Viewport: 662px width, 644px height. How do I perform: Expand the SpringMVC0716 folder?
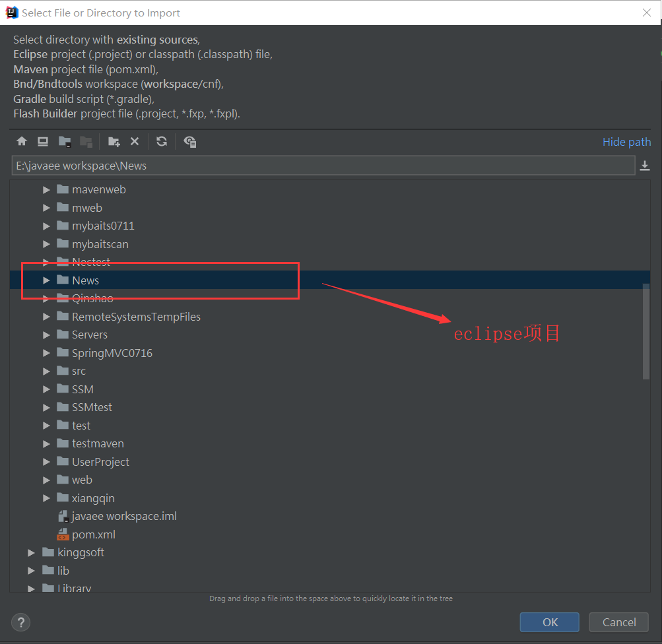point(46,353)
